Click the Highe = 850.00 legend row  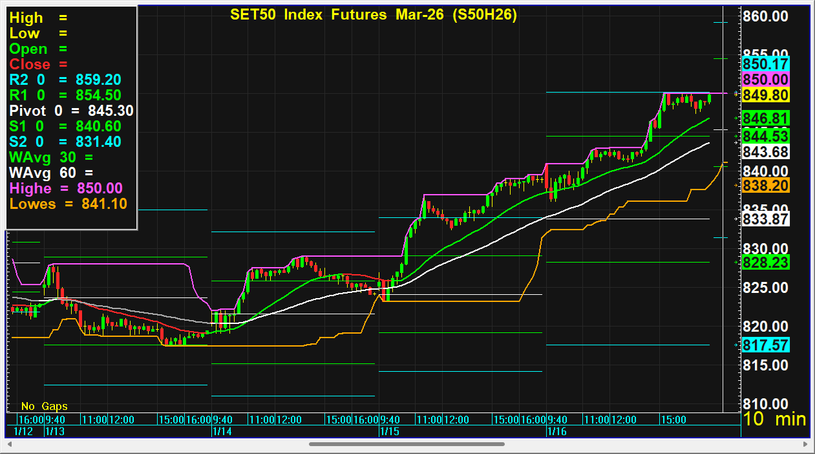tap(65, 188)
